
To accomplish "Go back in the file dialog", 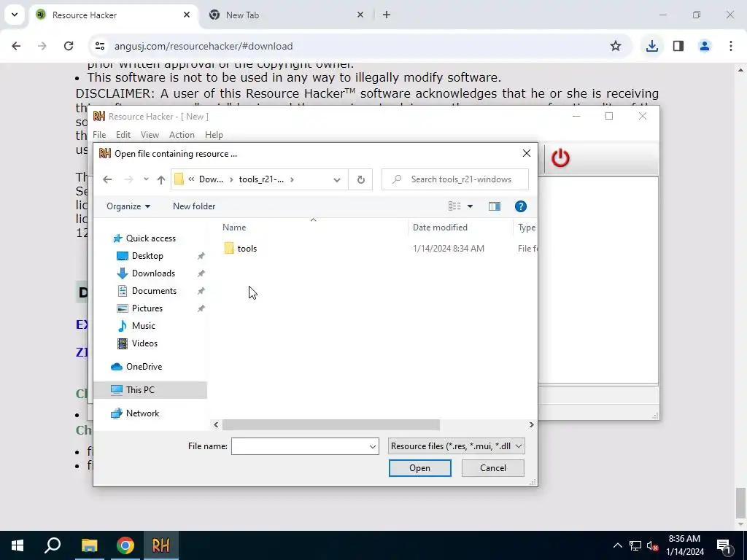I will [x=107, y=179].
